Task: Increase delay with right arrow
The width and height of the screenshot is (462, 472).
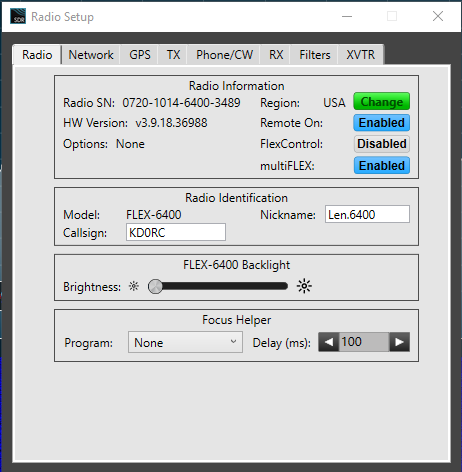Action: coord(399,342)
